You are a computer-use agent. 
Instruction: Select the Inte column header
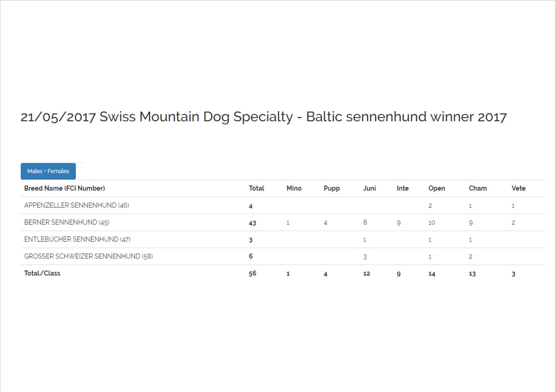pyautogui.click(x=402, y=188)
